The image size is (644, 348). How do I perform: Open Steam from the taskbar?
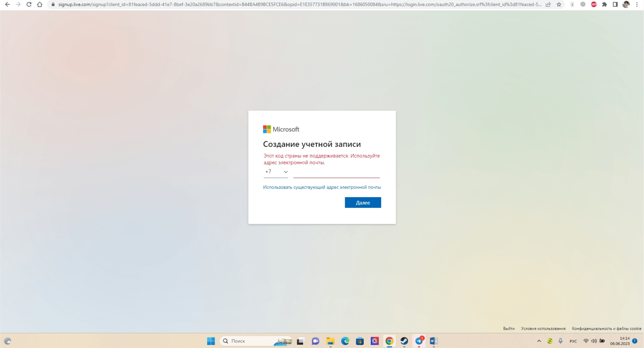click(x=404, y=341)
